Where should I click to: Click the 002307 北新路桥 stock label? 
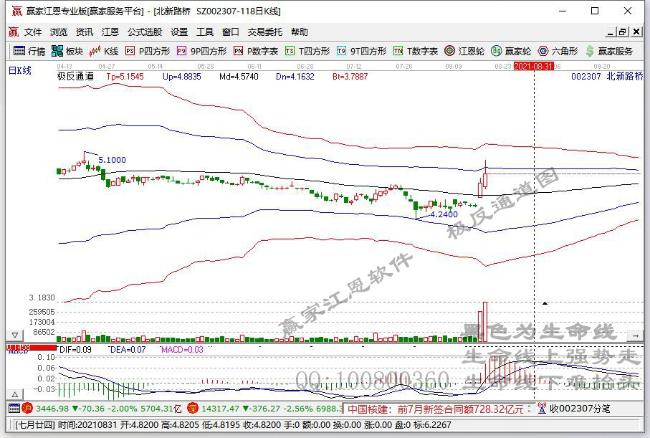(x=607, y=76)
